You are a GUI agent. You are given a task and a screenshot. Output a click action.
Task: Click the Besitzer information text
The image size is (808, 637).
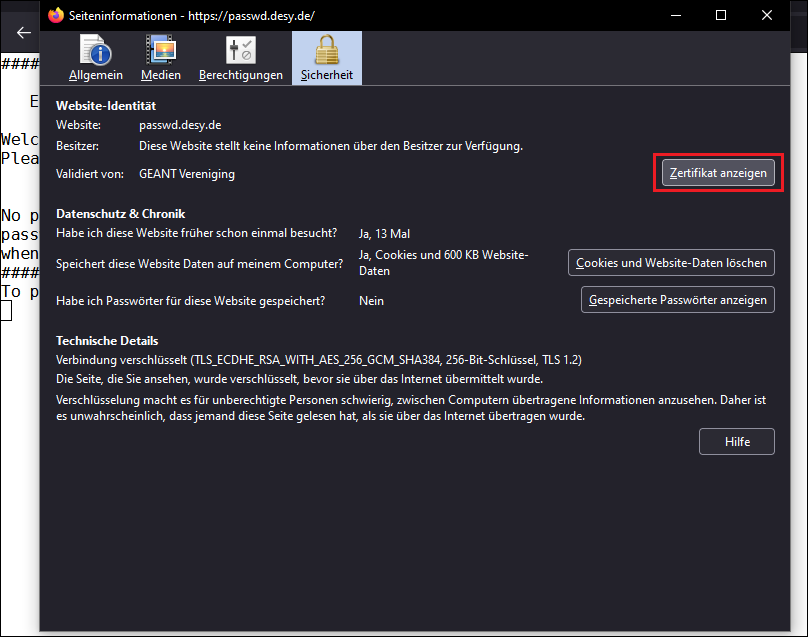[331, 146]
